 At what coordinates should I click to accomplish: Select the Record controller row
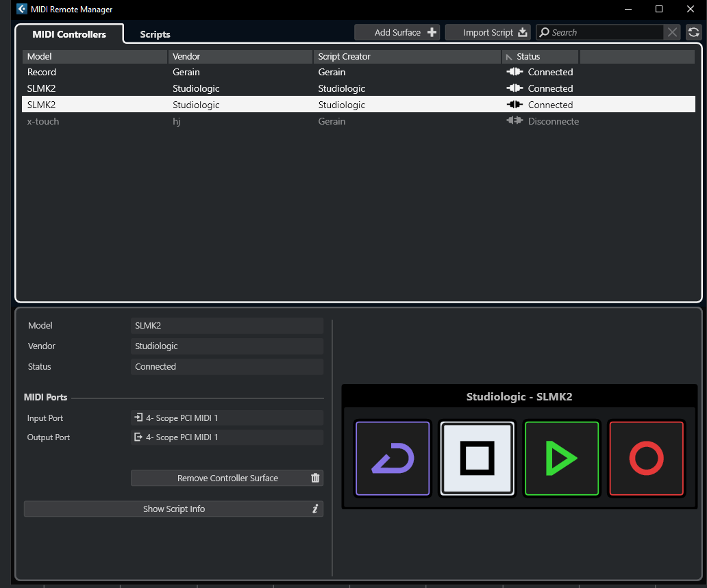pos(358,72)
